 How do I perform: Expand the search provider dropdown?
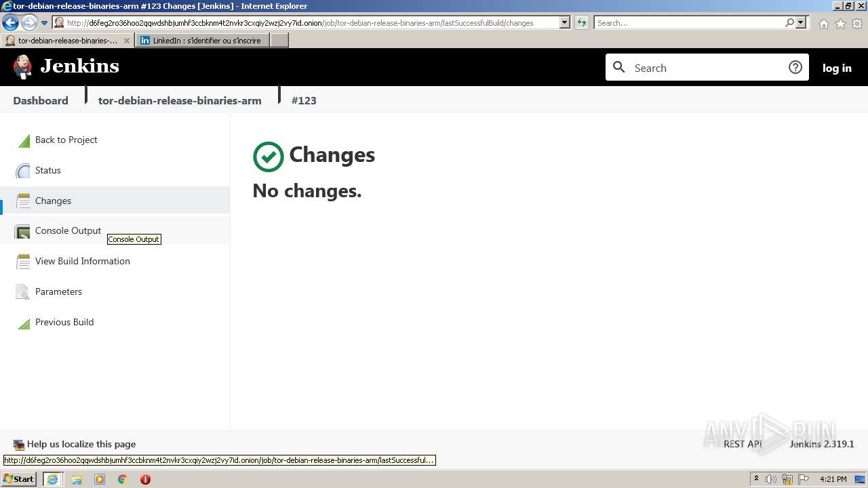[801, 22]
